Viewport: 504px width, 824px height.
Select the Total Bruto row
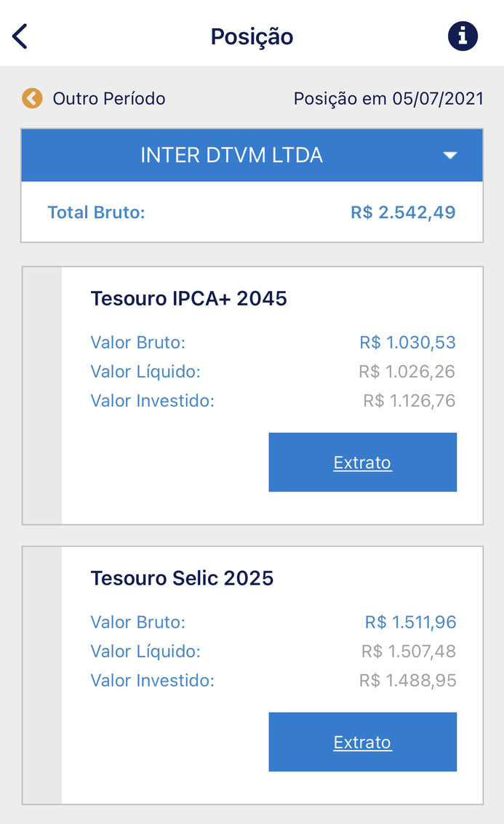[252, 212]
